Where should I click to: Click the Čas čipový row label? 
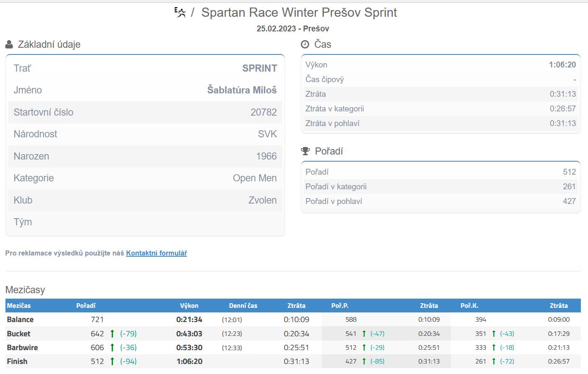tap(325, 80)
